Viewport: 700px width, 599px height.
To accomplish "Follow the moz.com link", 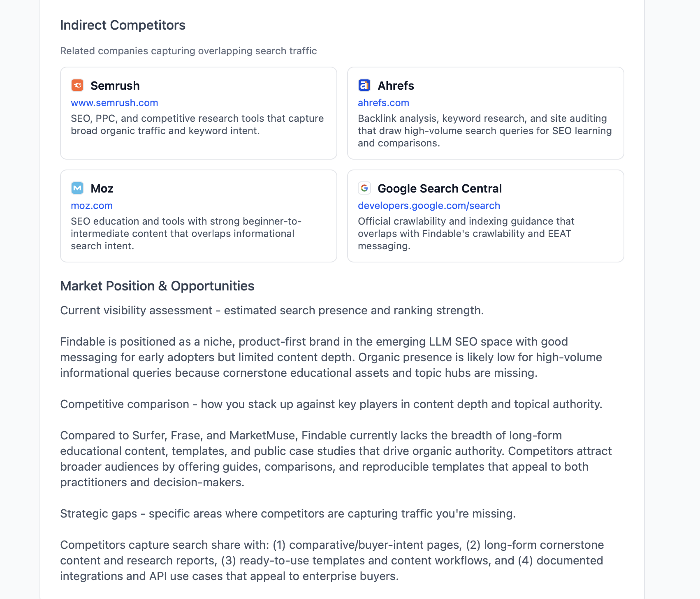I will 92,206.
